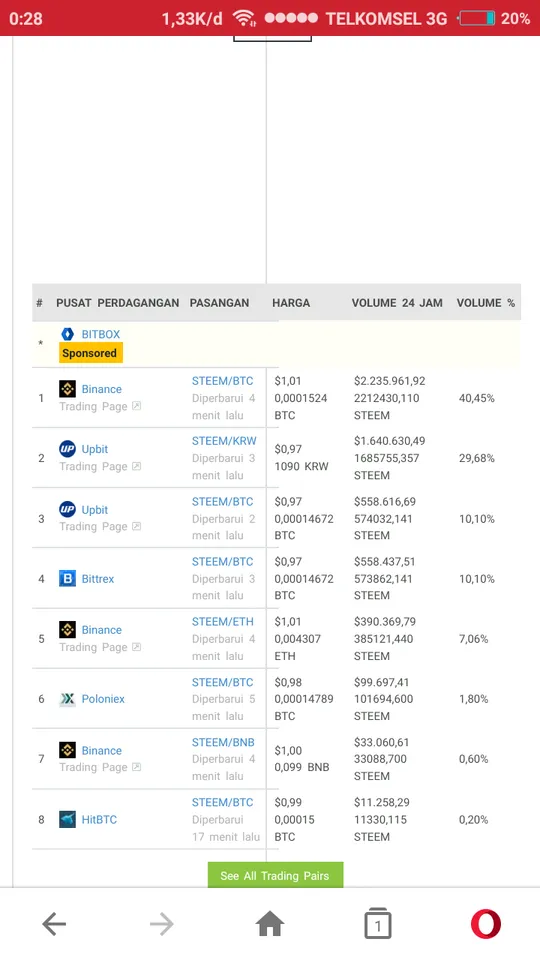This screenshot has width=540, height=960.
Task: Open the BITBOX sponsored link
Action: 101,334
